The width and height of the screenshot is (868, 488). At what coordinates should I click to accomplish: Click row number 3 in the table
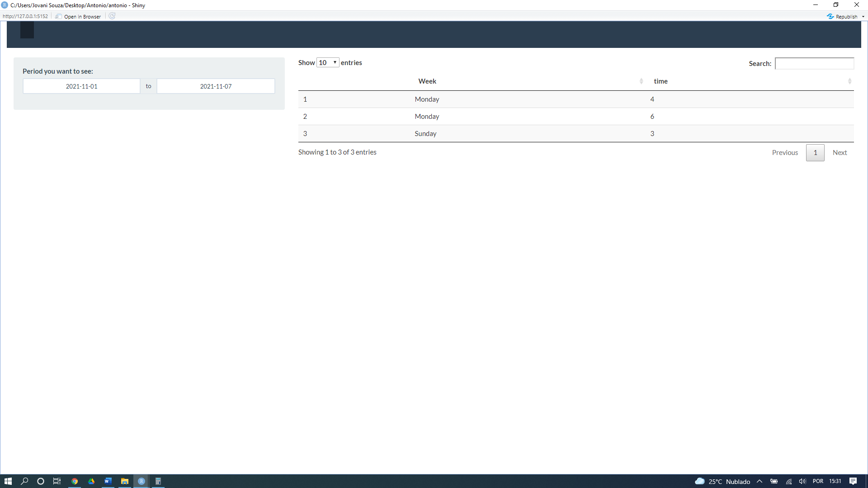pos(305,134)
